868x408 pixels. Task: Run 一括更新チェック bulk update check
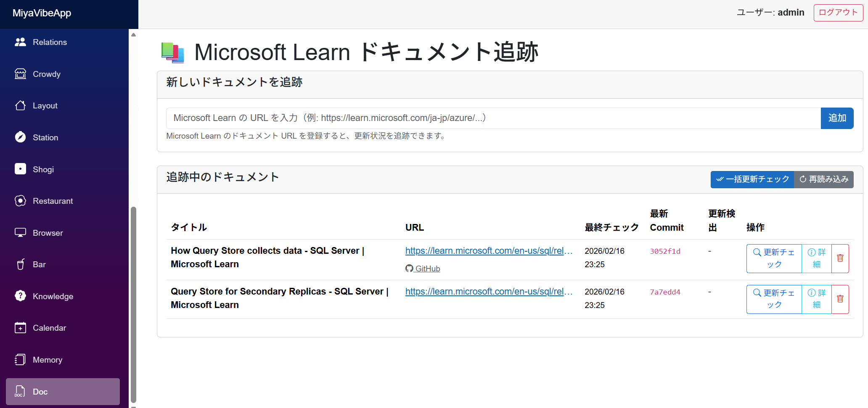click(752, 179)
